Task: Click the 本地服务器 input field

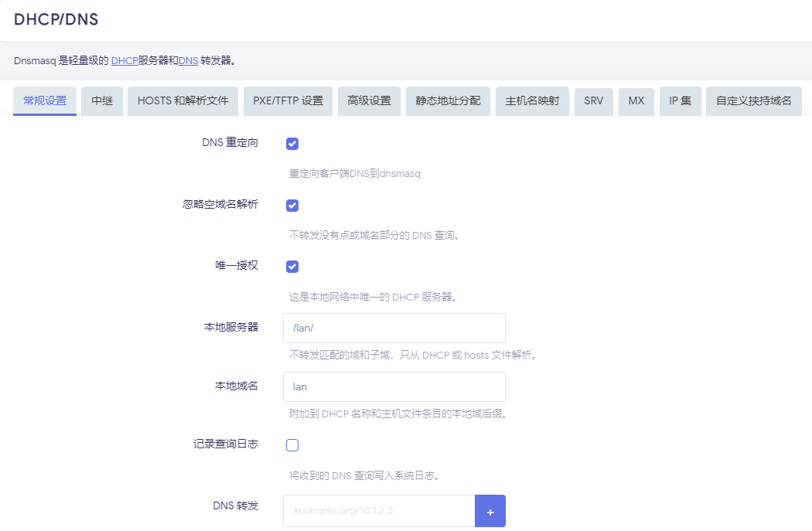Action: [394, 328]
